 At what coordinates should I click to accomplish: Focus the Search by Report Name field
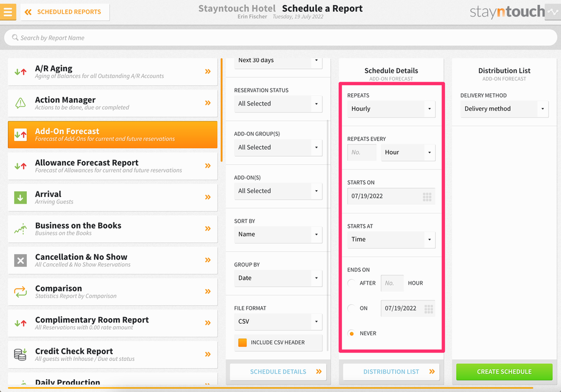[280, 38]
